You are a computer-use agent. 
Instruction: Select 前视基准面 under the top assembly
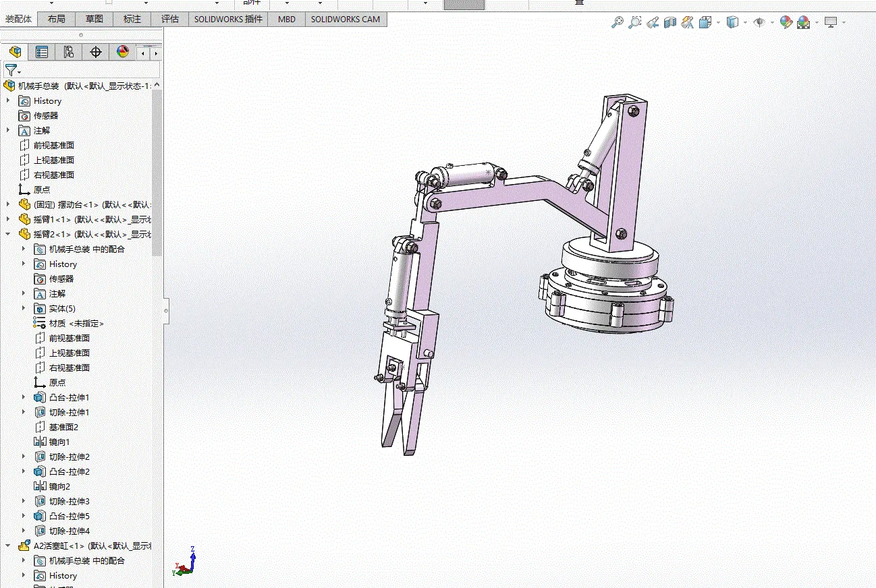(54, 145)
